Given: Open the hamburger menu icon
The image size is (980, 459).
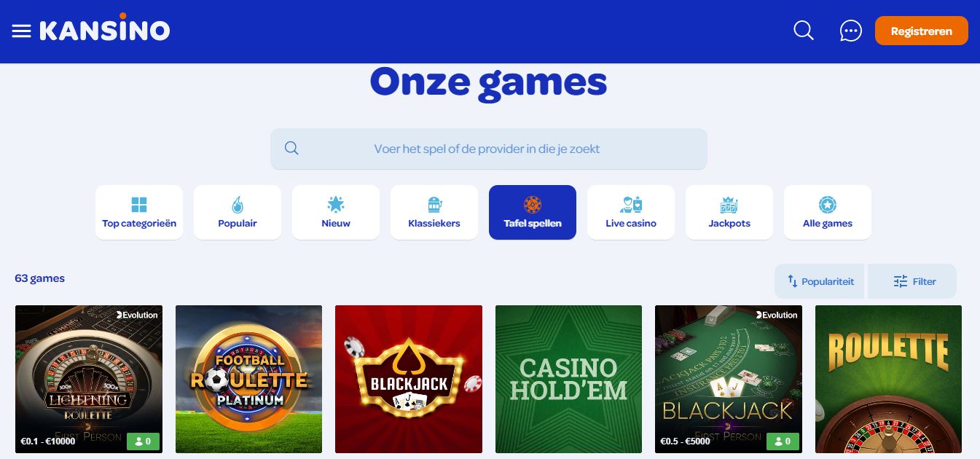Looking at the screenshot, I should [22, 31].
